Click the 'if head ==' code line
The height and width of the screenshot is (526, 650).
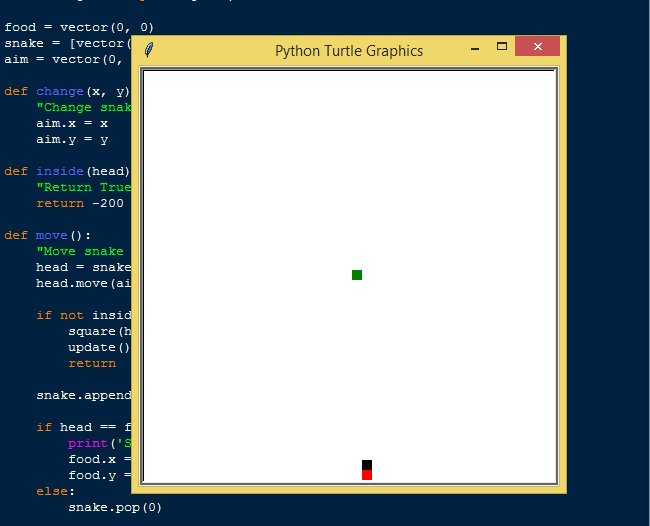pos(84,427)
